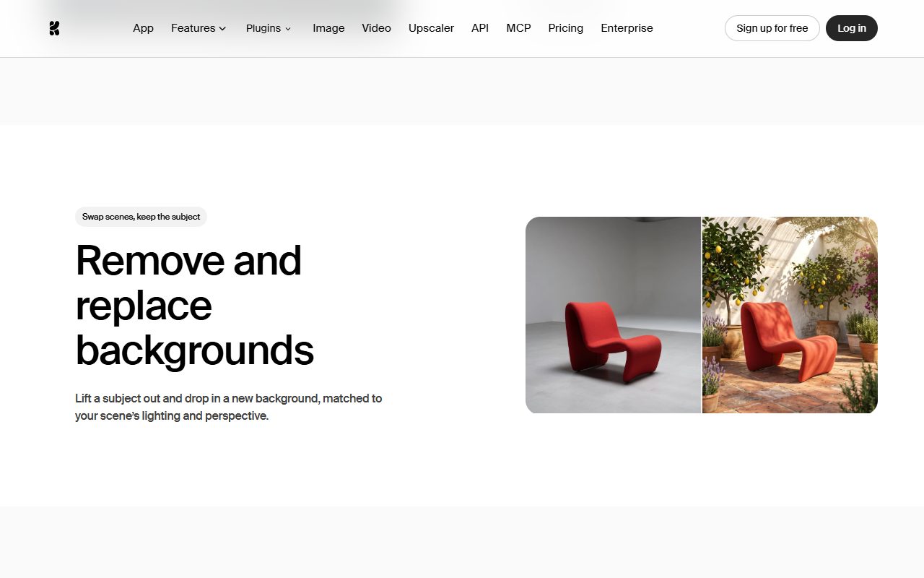Click the 'Remove and replace backgrounds' heading

pyautogui.click(x=195, y=305)
